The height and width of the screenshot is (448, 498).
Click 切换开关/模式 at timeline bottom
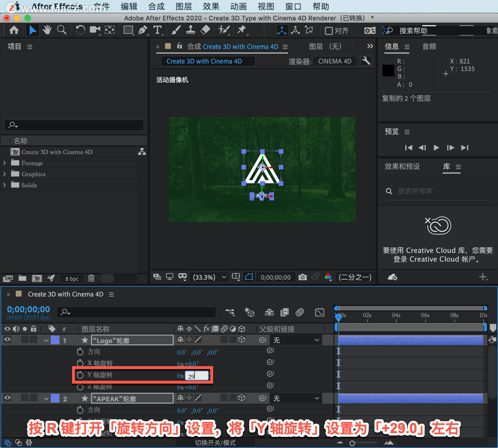point(215,443)
